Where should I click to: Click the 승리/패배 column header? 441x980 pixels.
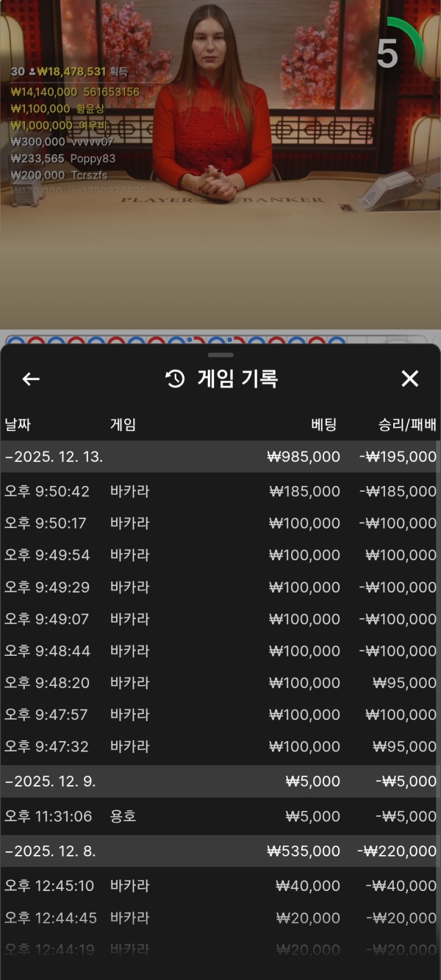[407, 424]
